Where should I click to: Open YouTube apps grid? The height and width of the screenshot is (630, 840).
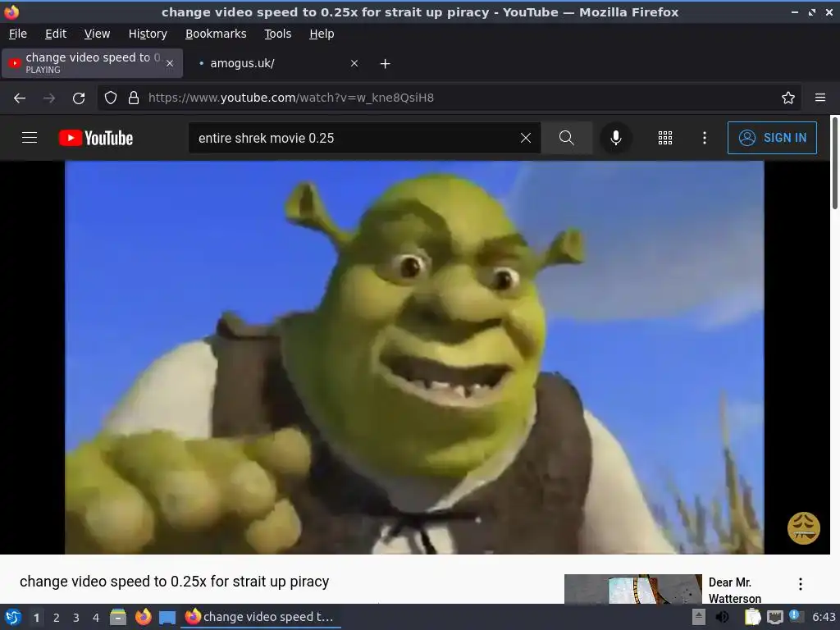664,138
